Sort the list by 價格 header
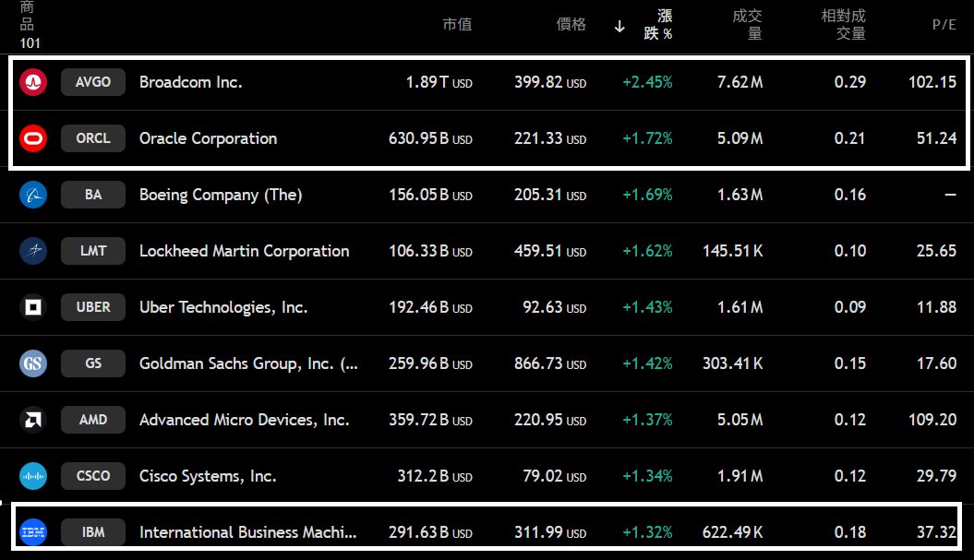Screen dimensions: 974x560 [571, 25]
